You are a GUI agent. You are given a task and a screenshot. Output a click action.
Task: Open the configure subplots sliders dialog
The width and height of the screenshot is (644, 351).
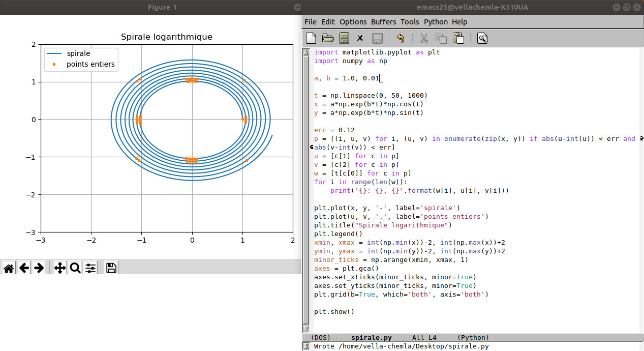(x=90, y=268)
